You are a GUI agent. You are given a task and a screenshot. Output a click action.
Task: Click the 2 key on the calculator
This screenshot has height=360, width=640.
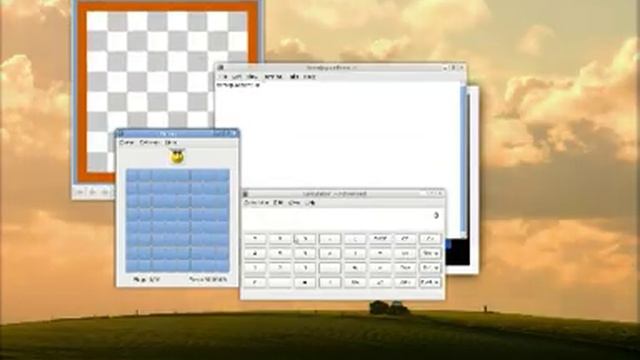[280, 268]
